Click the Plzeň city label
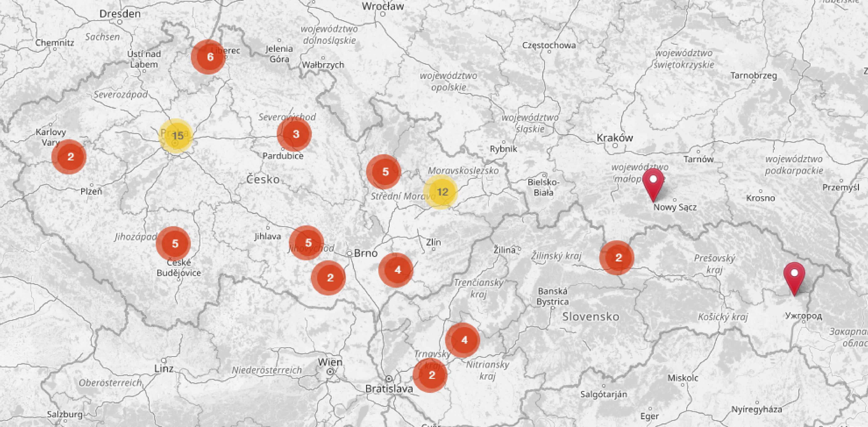 coord(91,192)
